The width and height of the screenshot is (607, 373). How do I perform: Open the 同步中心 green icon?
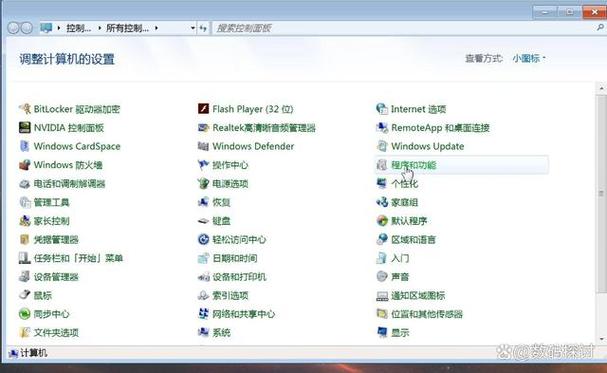tap(25, 314)
